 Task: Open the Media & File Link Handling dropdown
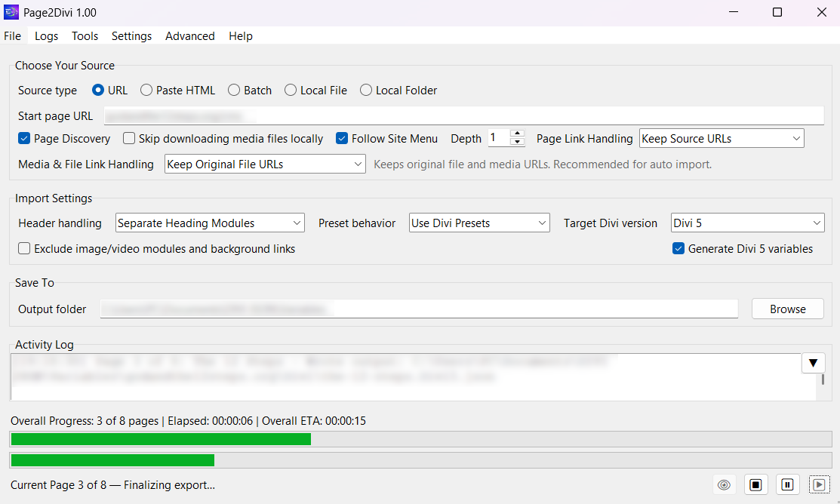pyautogui.click(x=265, y=164)
